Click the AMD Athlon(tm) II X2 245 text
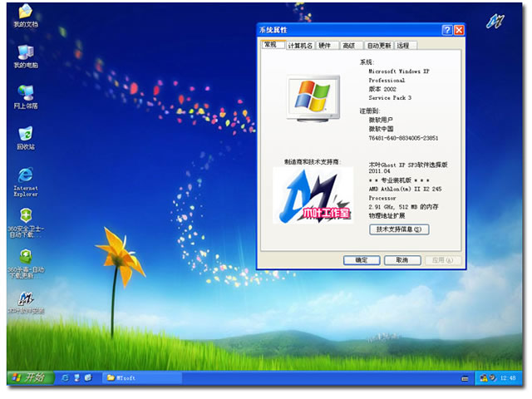532x399 pixels. (x=405, y=189)
